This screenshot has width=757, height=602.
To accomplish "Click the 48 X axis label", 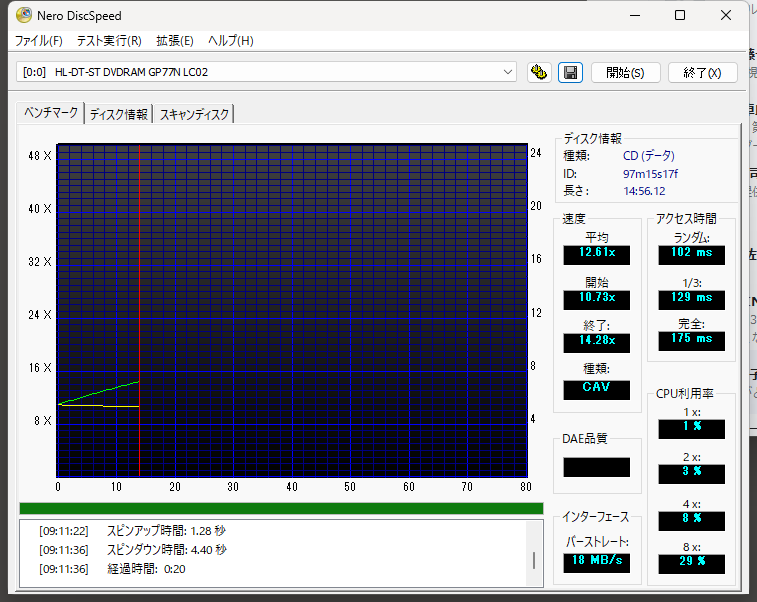I will click(40, 156).
